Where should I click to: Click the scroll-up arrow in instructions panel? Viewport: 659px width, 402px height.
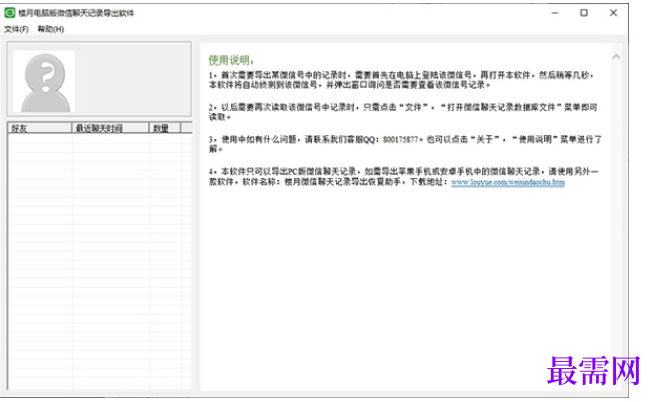(x=616, y=56)
